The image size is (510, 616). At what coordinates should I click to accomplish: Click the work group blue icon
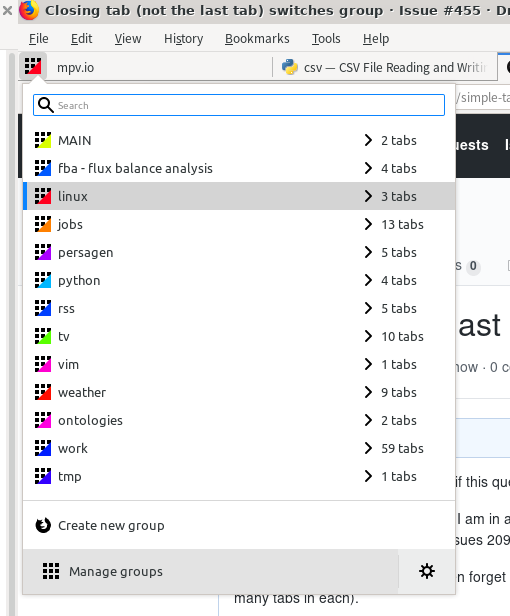click(43, 448)
